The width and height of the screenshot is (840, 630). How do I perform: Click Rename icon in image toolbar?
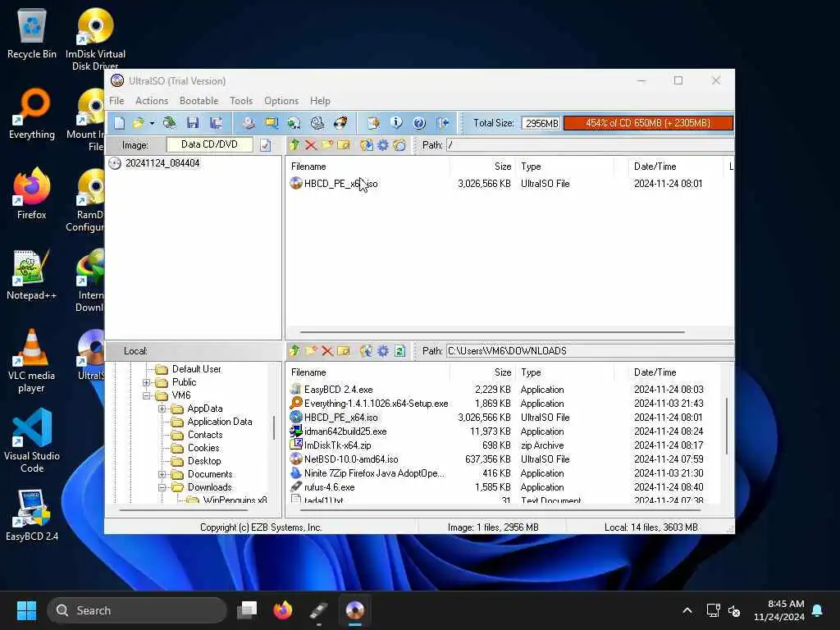click(344, 145)
